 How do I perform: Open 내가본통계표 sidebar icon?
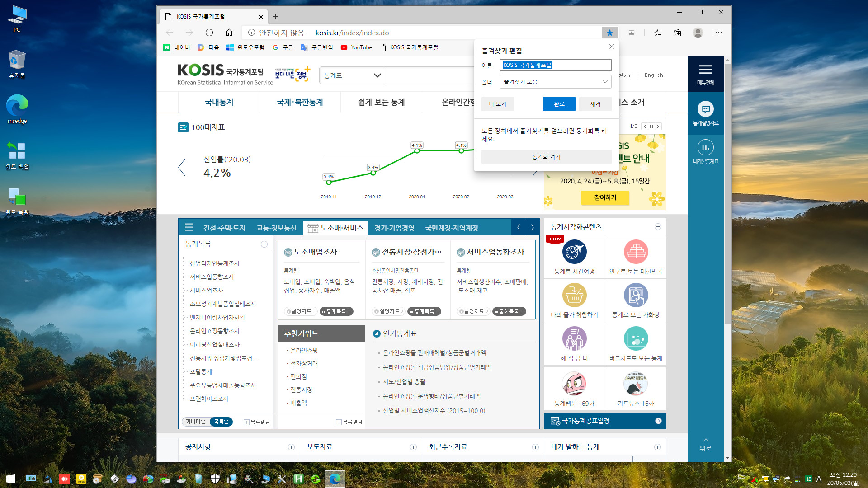point(706,152)
